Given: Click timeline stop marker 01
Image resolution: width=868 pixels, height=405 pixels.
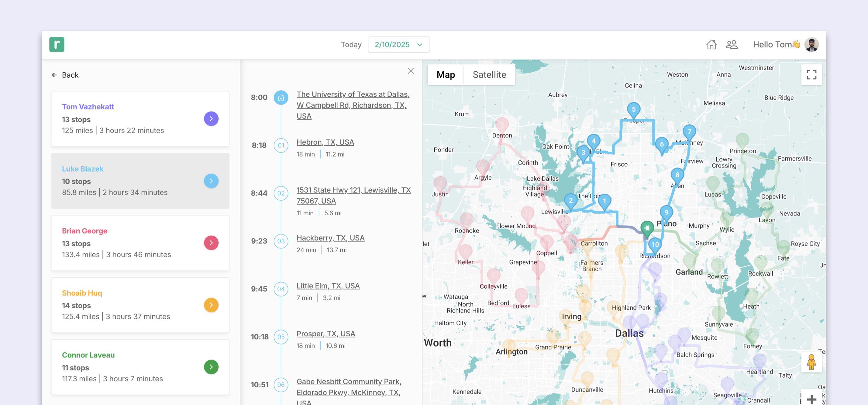Looking at the screenshot, I should [x=281, y=145].
